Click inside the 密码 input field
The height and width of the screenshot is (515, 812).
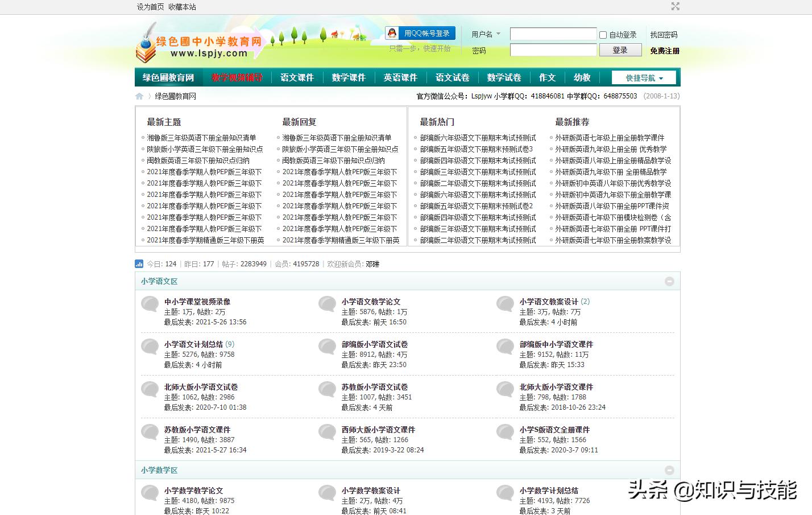552,50
